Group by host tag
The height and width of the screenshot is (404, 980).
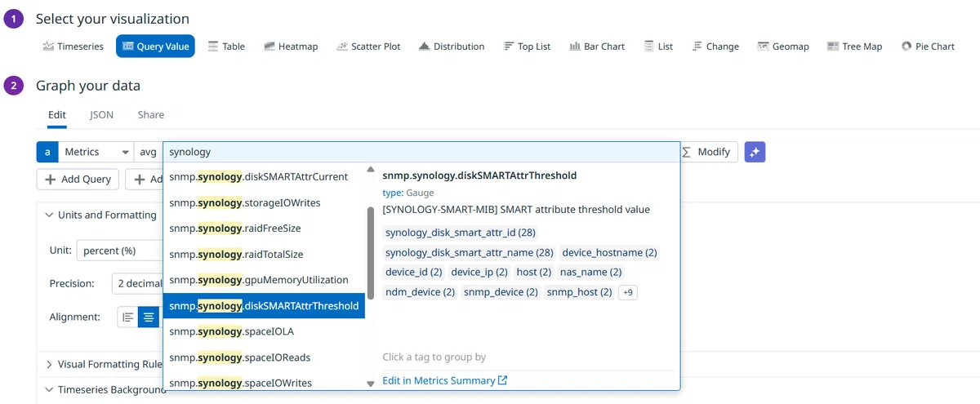534,272
